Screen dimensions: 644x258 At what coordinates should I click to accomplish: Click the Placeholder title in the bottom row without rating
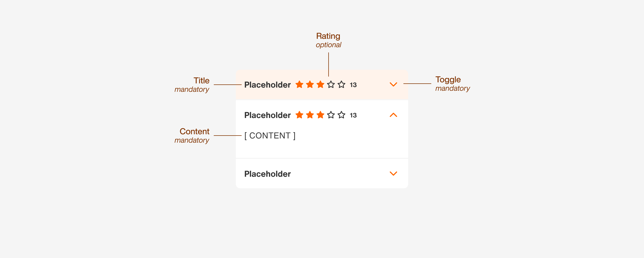pyautogui.click(x=267, y=174)
